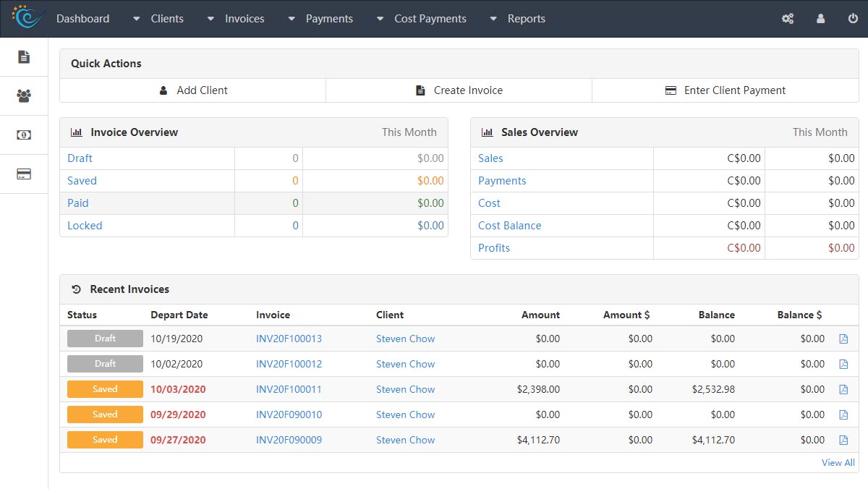
Task: Go to the Dashboard menu item
Action: click(83, 19)
